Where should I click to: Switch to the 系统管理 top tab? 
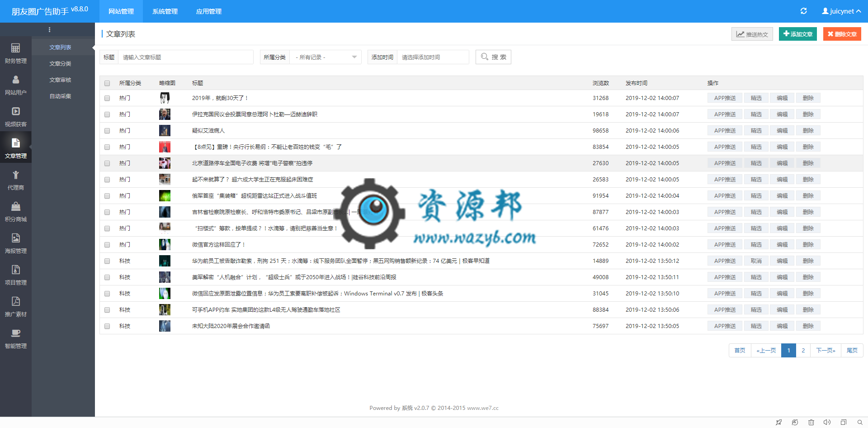point(165,11)
